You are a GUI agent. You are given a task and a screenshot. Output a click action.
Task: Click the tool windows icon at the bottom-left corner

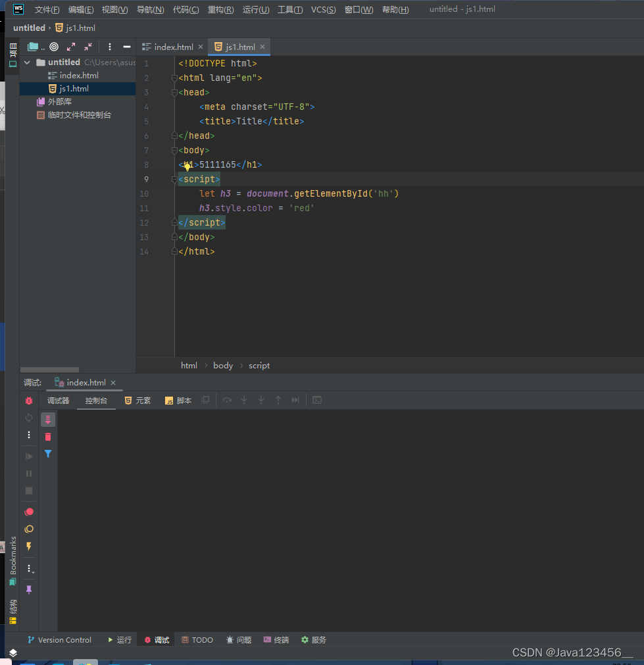(12, 653)
